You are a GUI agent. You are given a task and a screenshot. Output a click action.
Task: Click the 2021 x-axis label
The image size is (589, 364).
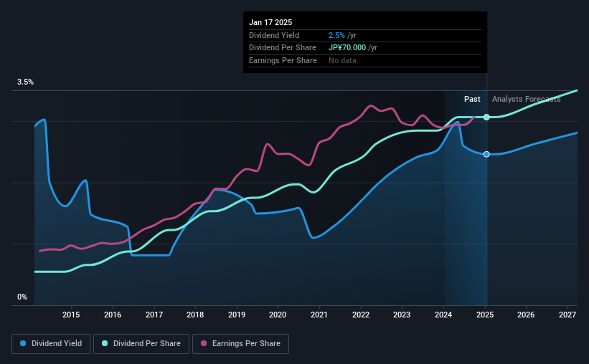point(319,315)
